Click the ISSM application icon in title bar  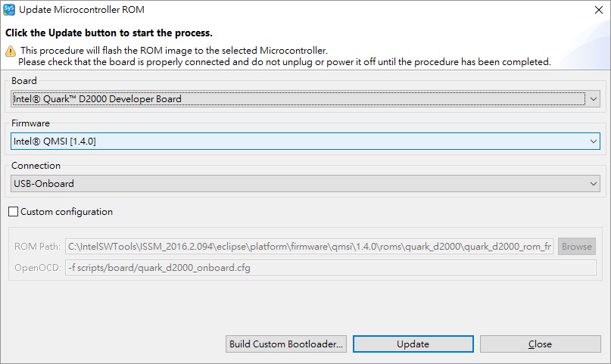tap(9, 10)
